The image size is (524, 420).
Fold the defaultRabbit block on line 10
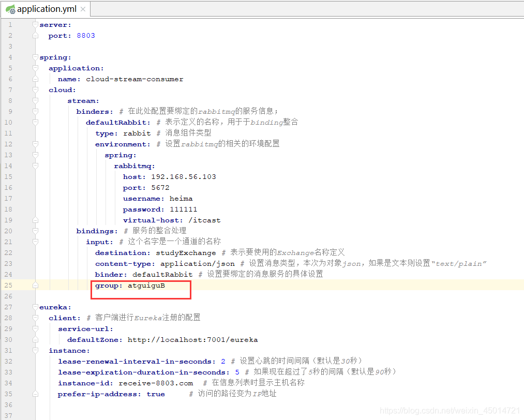pyautogui.click(x=35, y=122)
